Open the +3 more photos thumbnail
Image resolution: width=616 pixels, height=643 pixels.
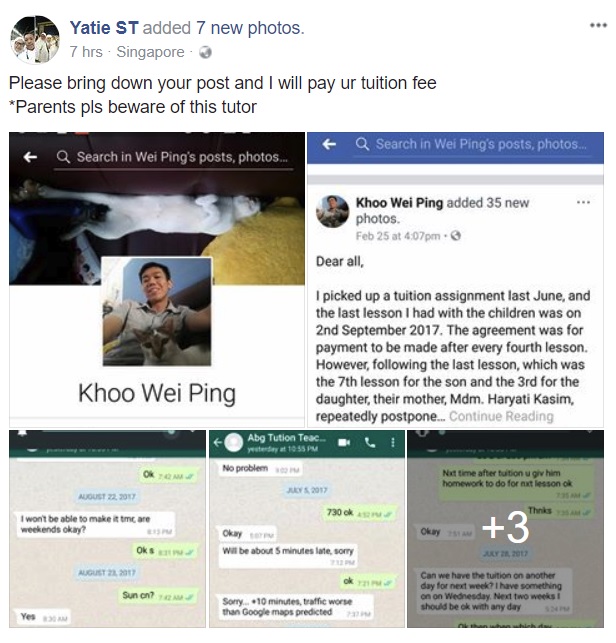pyautogui.click(x=505, y=529)
